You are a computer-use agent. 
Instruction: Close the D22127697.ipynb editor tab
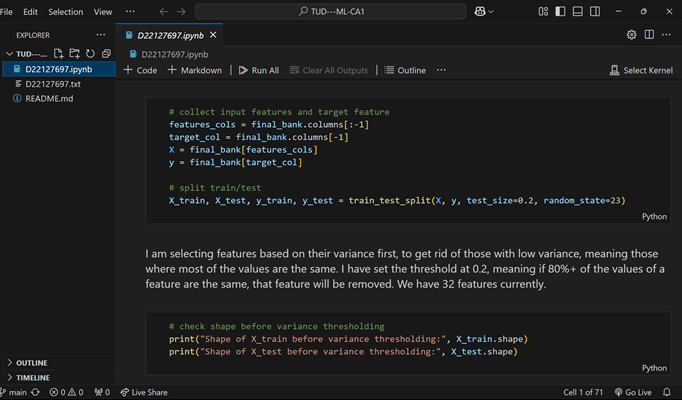pyautogui.click(x=213, y=35)
